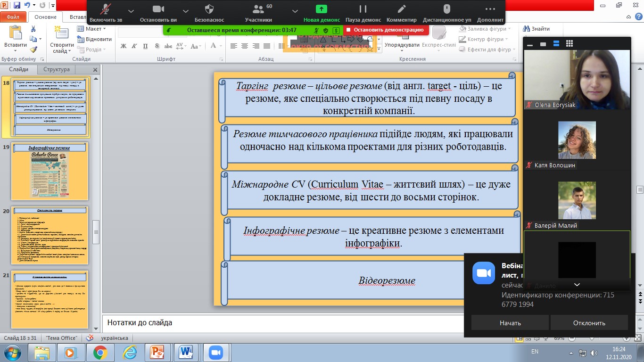The width and height of the screenshot is (644, 362).
Task: Select slide 21 thumbnail
Action: [50, 299]
